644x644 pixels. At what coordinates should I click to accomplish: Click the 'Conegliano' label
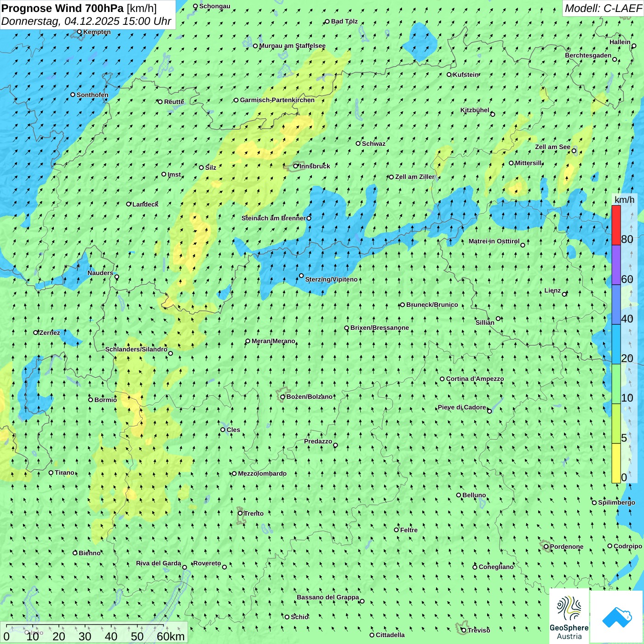pyautogui.click(x=496, y=567)
